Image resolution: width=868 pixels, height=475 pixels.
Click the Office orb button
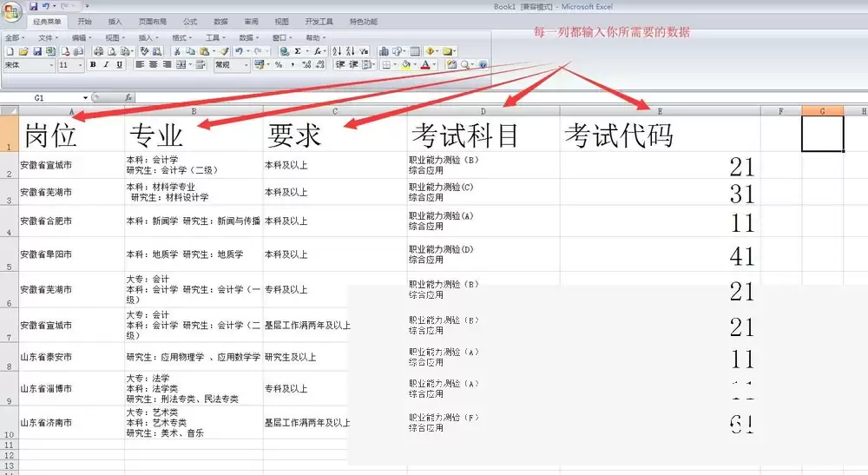coord(11,11)
